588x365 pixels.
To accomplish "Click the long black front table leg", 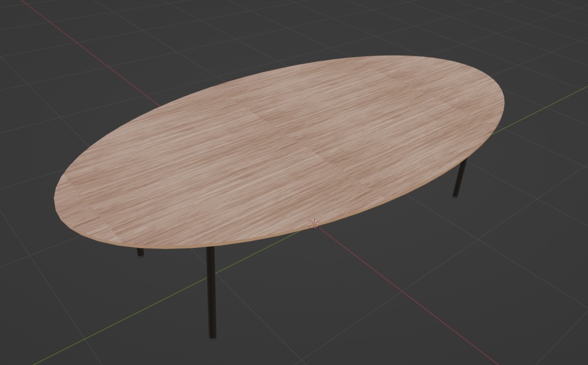I will click(211, 293).
